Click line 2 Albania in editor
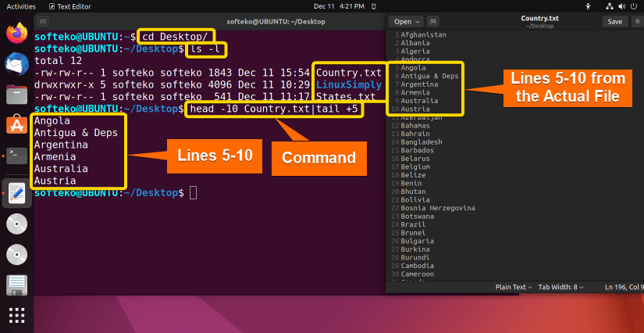 (415, 43)
